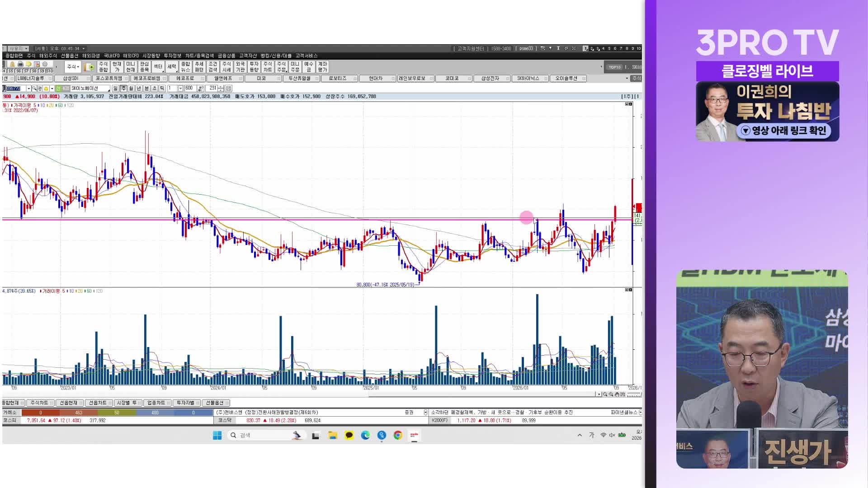Switch chart to monthly (월) period
868x488 pixels.
tap(131, 89)
